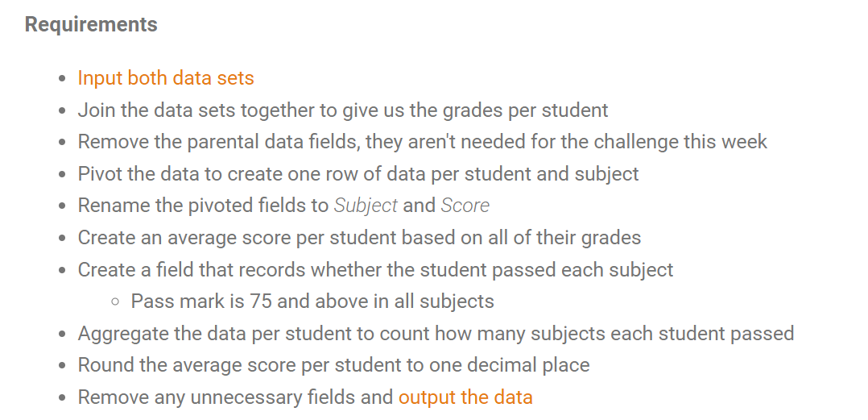Click the 'Rename the pivoted fields to' text
868x420 pixels.
point(203,206)
